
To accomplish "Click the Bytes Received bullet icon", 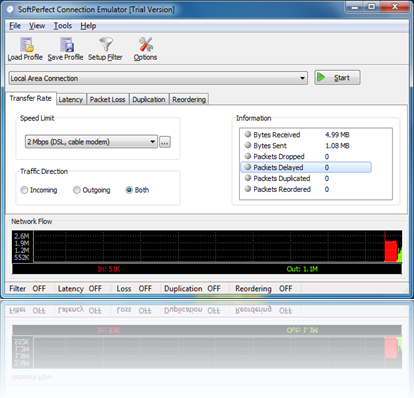I will click(248, 134).
